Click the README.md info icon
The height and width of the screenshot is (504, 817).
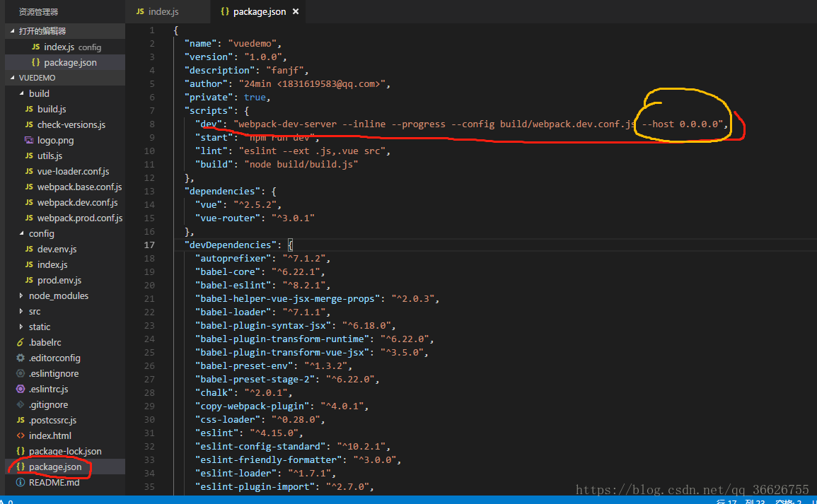click(x=21, y=483)
